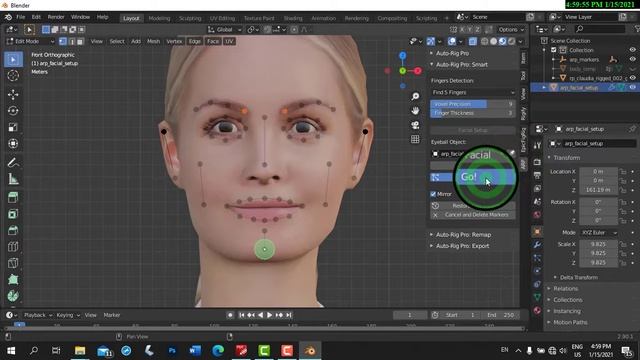Adjust the Voxel Precision slider
Viewport: 640px width, 360px height.
pyautogui.click(x=473, y=104)
